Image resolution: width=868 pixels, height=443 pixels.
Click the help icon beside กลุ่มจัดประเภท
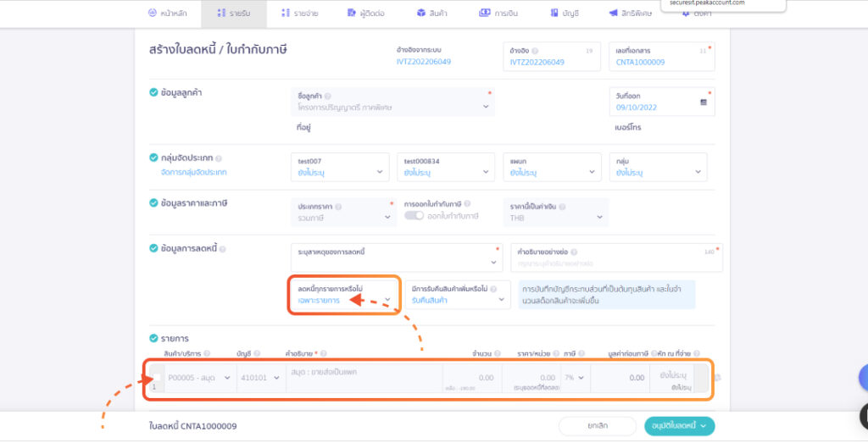click(219, 158)
